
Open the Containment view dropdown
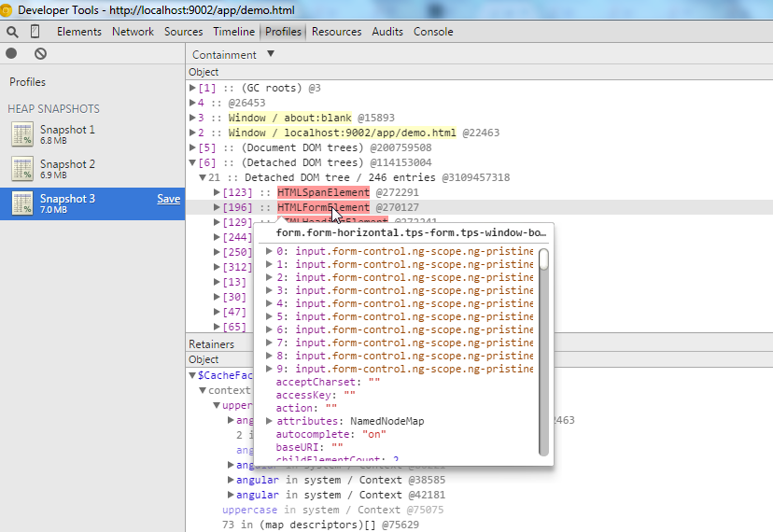coord(232,54)
